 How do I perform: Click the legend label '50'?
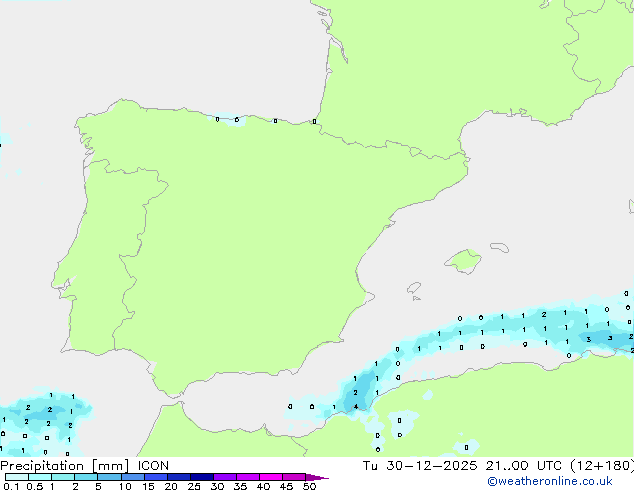point(309,486)
